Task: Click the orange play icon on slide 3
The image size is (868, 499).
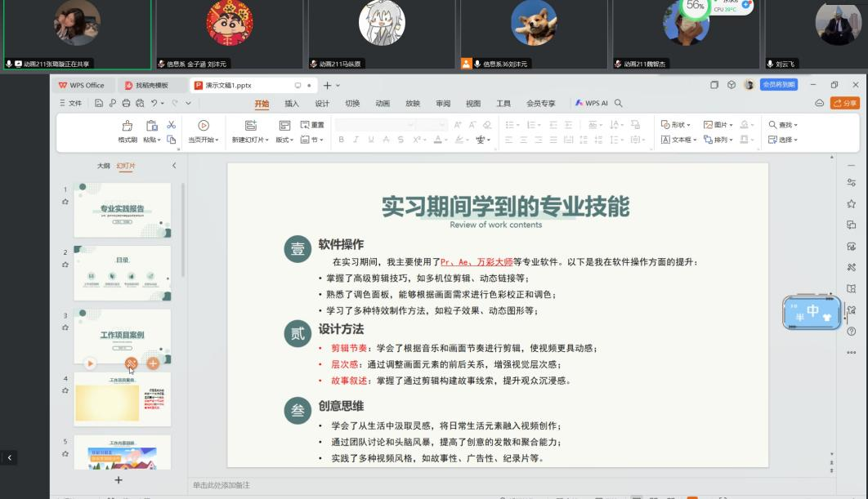Action: (90, 363)
